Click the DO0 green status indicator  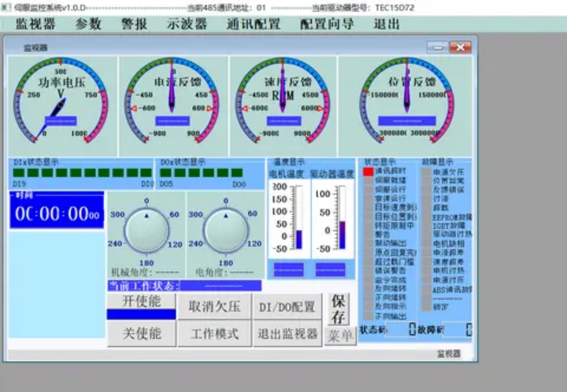(x=236, y=172)
